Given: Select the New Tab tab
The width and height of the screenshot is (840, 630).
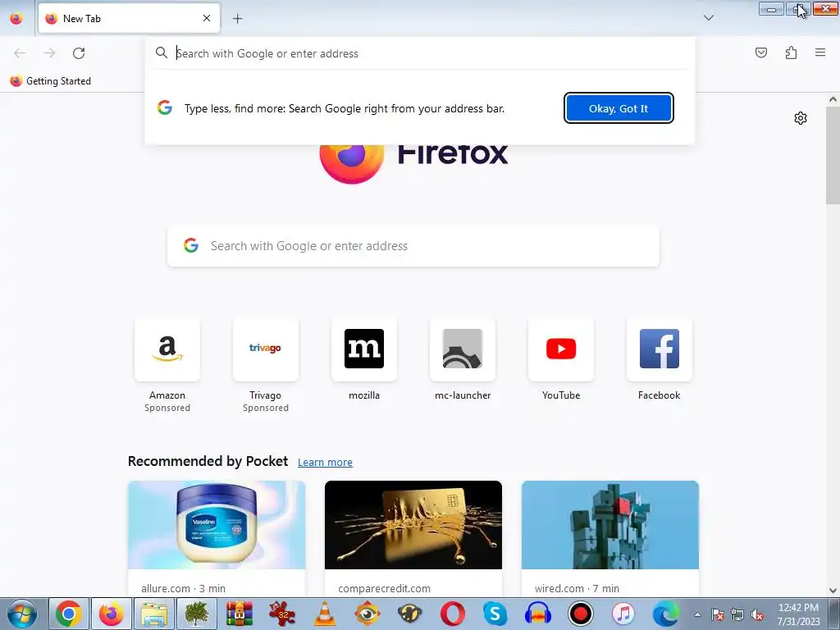Looking at the screenshot, I should [129, 18].
